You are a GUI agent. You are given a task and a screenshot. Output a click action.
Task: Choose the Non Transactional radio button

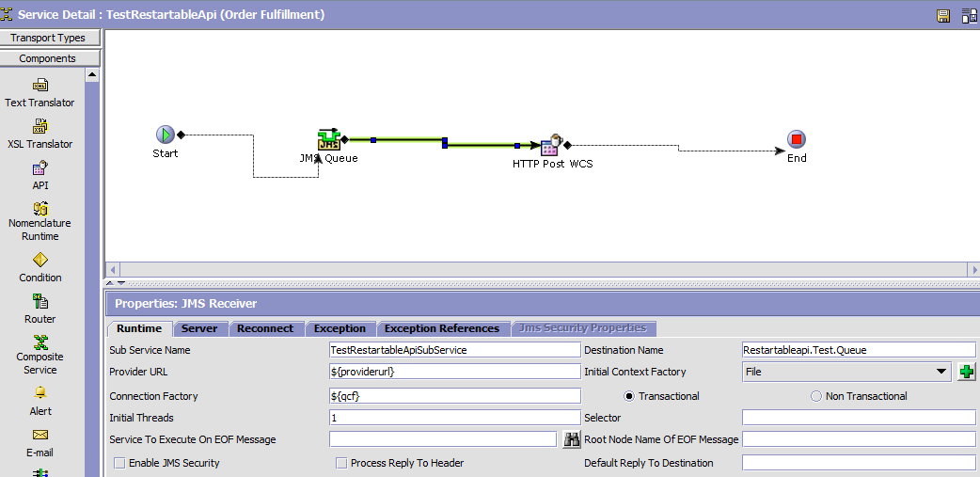815,396
